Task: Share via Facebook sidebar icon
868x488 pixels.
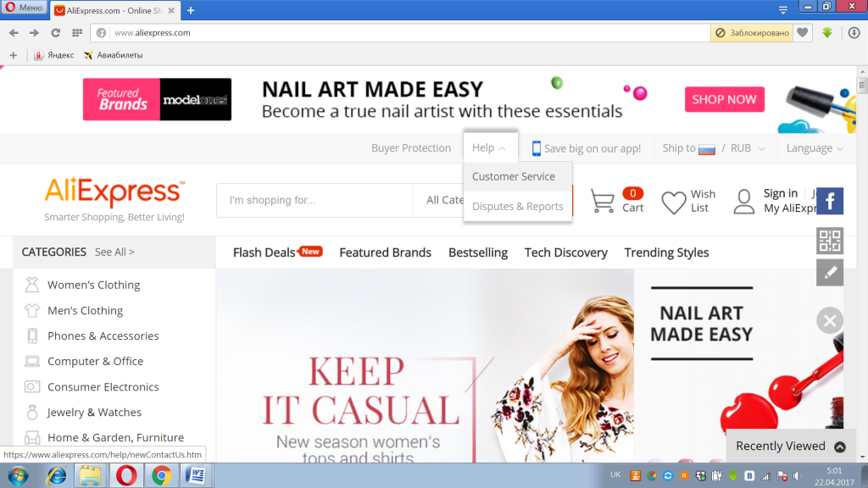Action: (830, 201)
